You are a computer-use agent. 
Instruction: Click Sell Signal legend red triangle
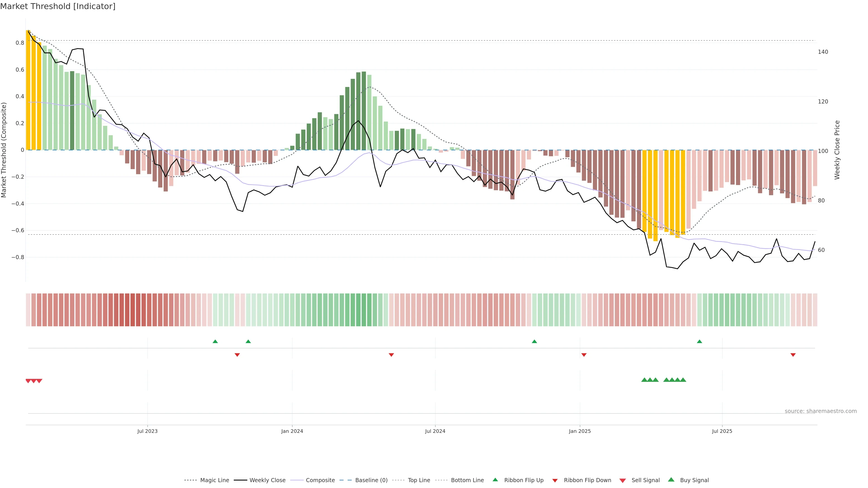[622, 481]
